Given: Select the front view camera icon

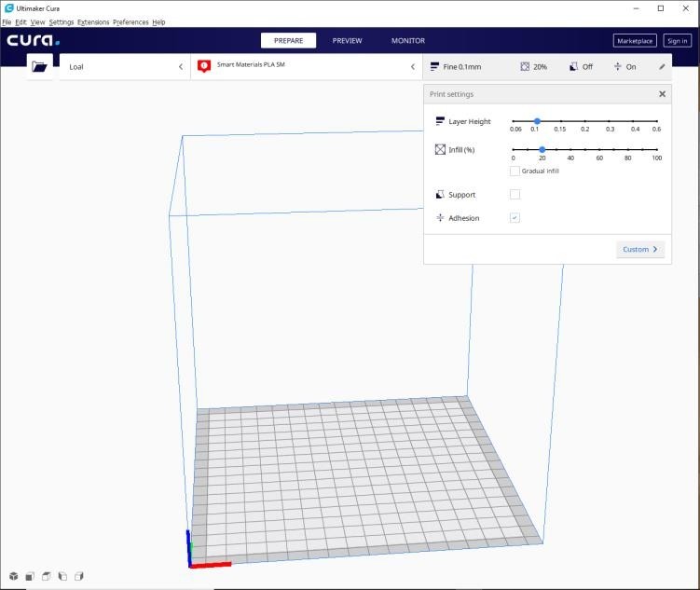Looking at the screenshot, I should click(x=30, y=577).
